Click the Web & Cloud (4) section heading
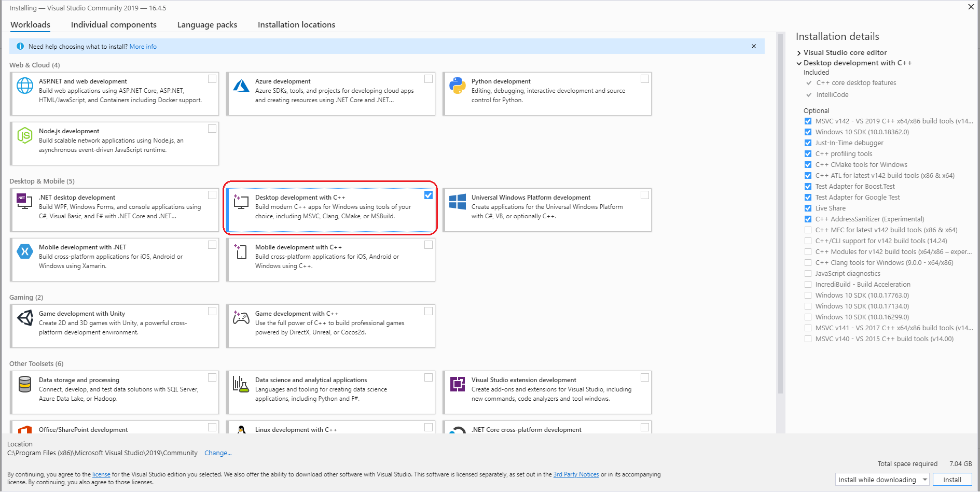 [35, 65]
